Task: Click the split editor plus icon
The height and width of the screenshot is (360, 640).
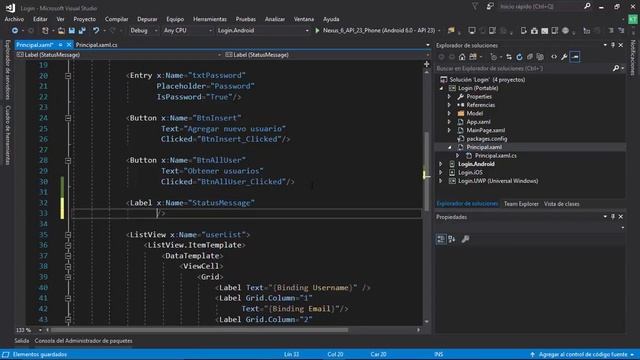Action: (x=427, y=64)
